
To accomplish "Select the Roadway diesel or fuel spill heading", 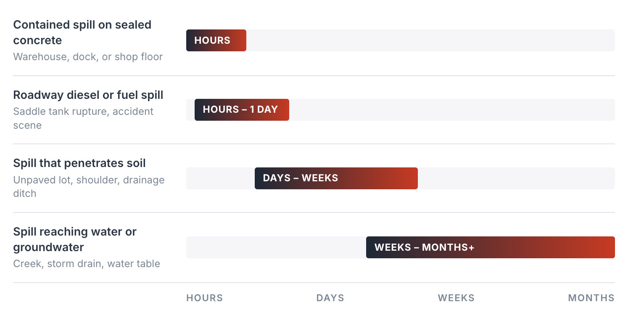I will click(x=88, y=95).
